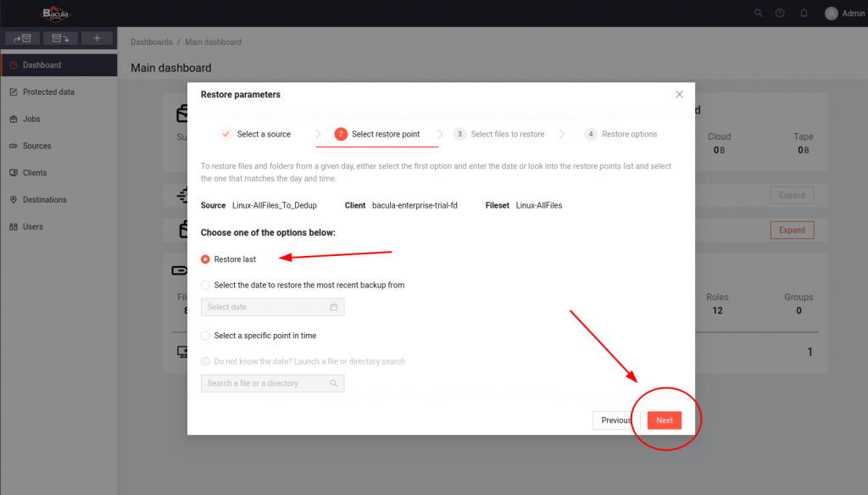
Task: Click the restore toolbar button beside backup
Action: tap(59, 38)
